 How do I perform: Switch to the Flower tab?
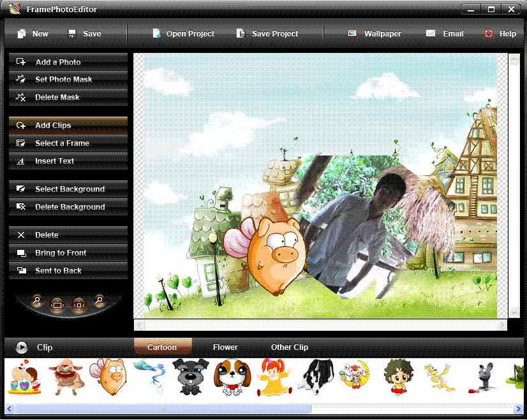(x=225, y=347)
